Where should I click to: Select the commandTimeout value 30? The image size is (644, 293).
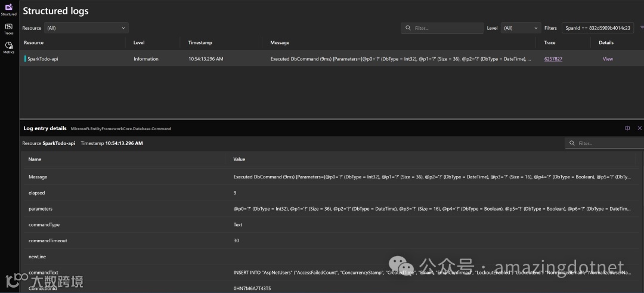tap(236, 241)
